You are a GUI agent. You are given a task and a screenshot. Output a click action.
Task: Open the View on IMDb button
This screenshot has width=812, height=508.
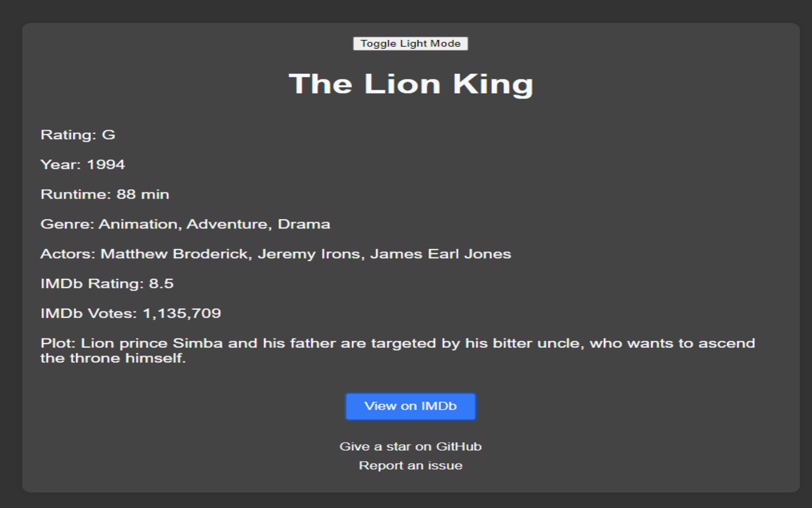pos(410,406)
